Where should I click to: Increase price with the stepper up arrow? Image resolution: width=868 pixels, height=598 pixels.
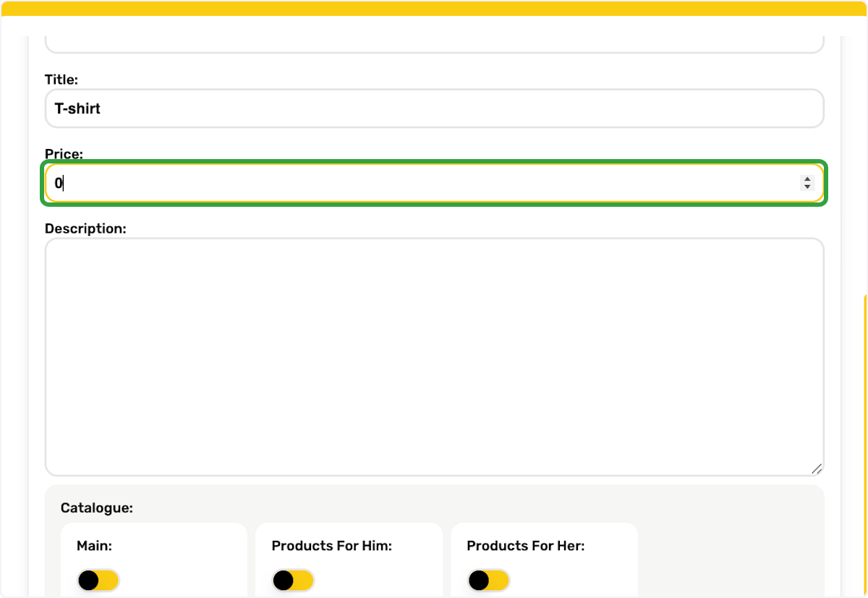pyautogui.click(x=807, y=179)
